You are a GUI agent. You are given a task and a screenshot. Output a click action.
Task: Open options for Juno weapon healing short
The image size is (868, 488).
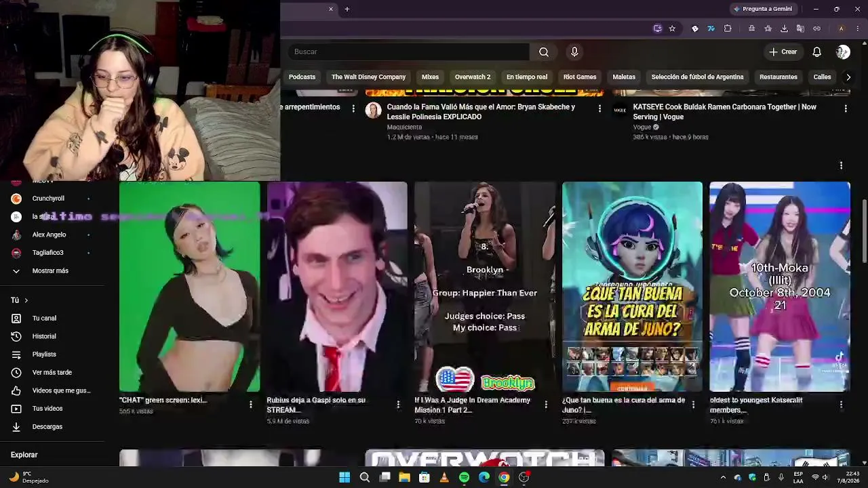(x=693, y=405)
